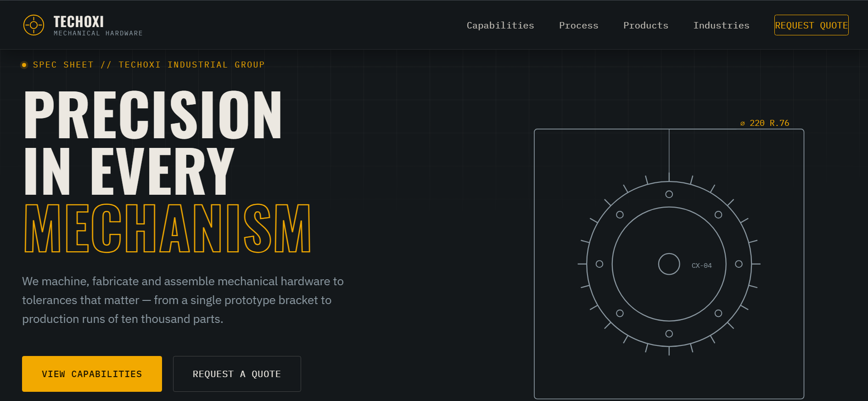Click the 'SPEC SHEET // TECHOXI INDUSTRIAL GROUP' label
The width and height of the screenshot is (868, 401).
tap(149, 65)
